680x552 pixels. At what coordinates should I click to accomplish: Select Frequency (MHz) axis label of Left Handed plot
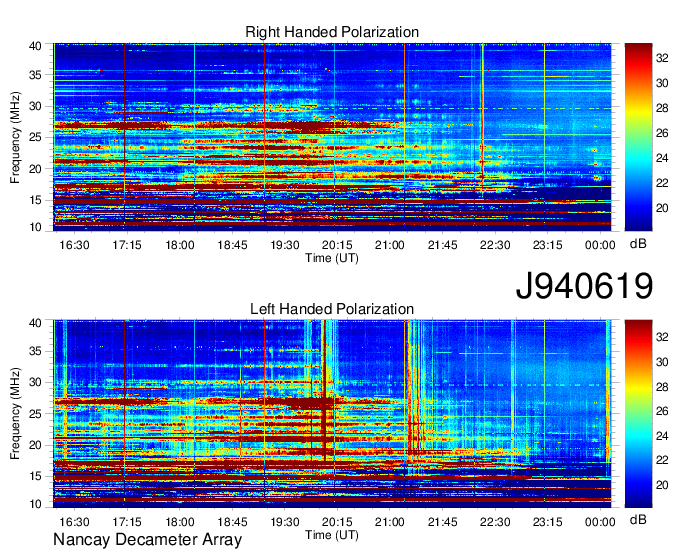tap(15, 414)
